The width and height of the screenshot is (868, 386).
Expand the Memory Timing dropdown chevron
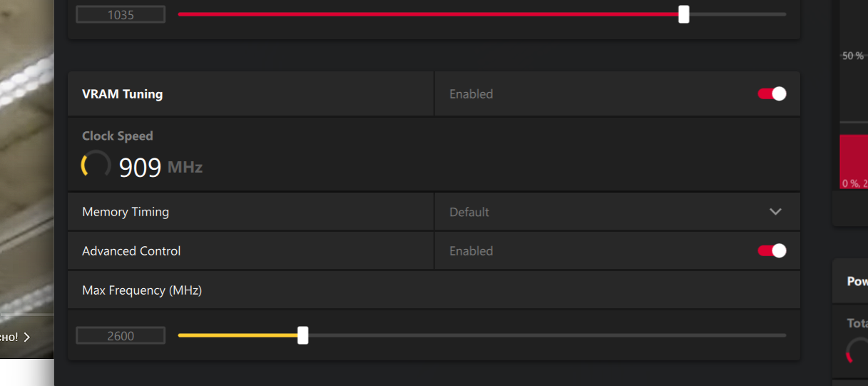coord(775,212)
